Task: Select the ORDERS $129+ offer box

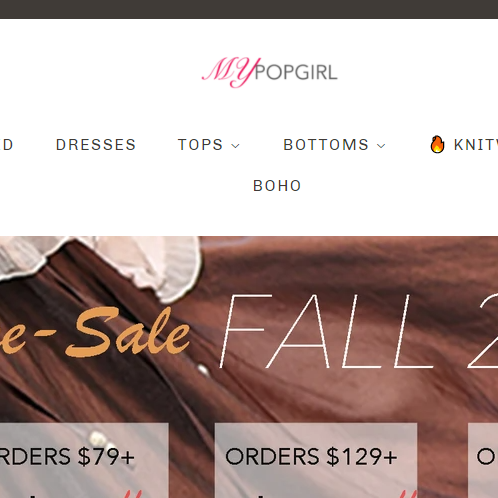Action: click(x=316, y=461)
